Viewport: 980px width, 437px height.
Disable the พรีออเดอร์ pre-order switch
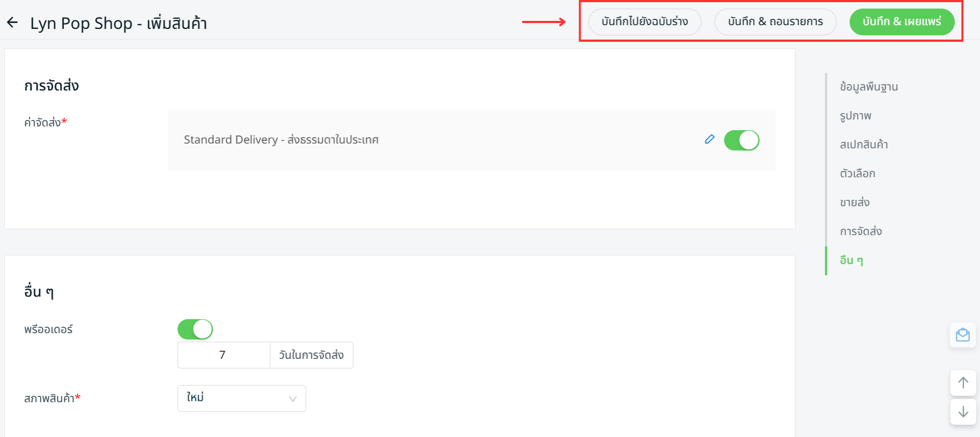pyautogui.click(x=195, y=329)
